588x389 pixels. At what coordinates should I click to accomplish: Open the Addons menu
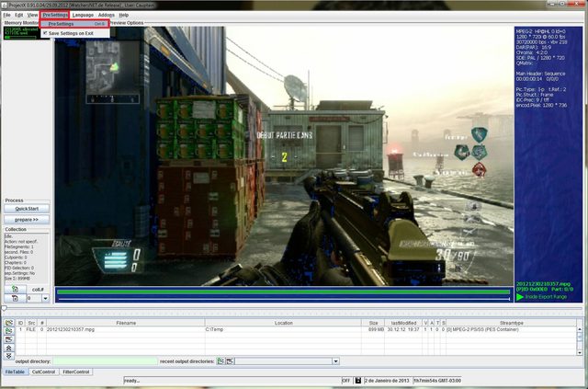pos(107,15)
